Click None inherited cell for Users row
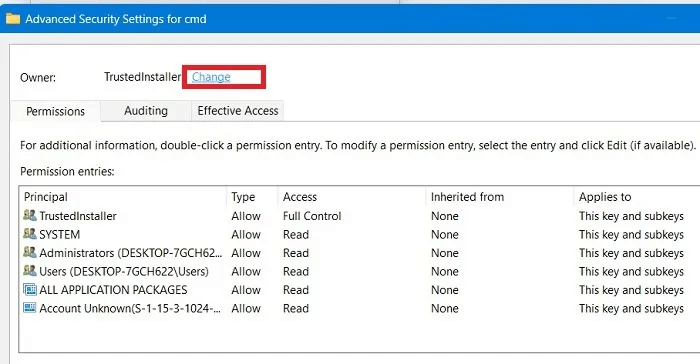The height and width of the screenshot is (364, 700). click(x=445, y=272)
